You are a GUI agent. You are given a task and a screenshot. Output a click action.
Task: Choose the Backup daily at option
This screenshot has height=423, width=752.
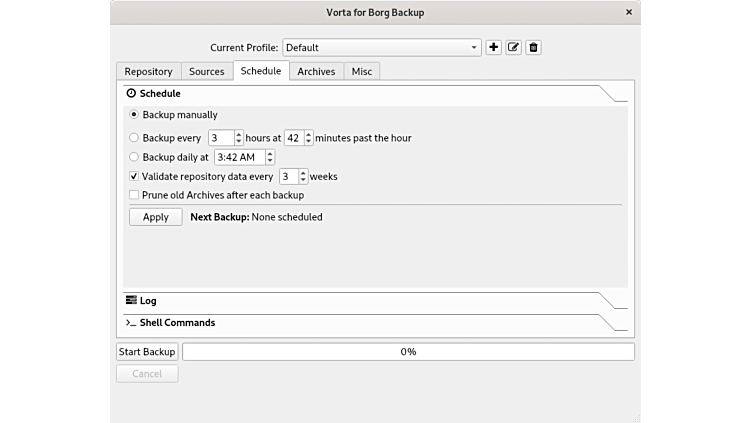135,157
